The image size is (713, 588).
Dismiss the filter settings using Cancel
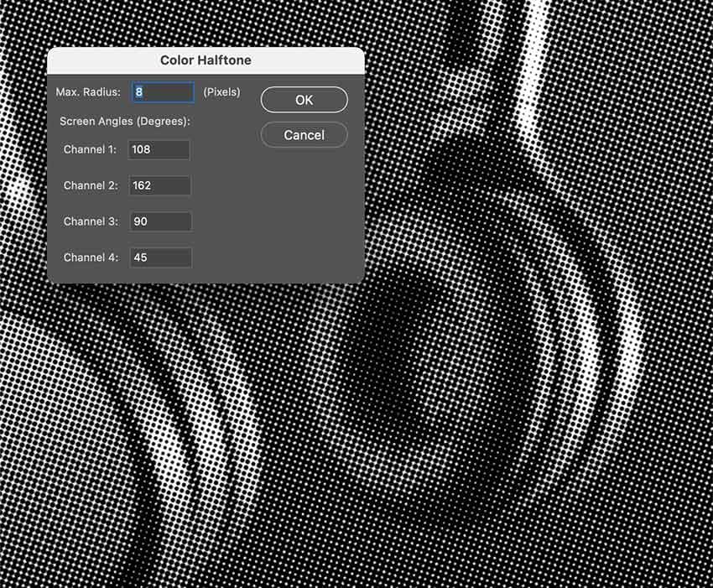click(304, 134)
